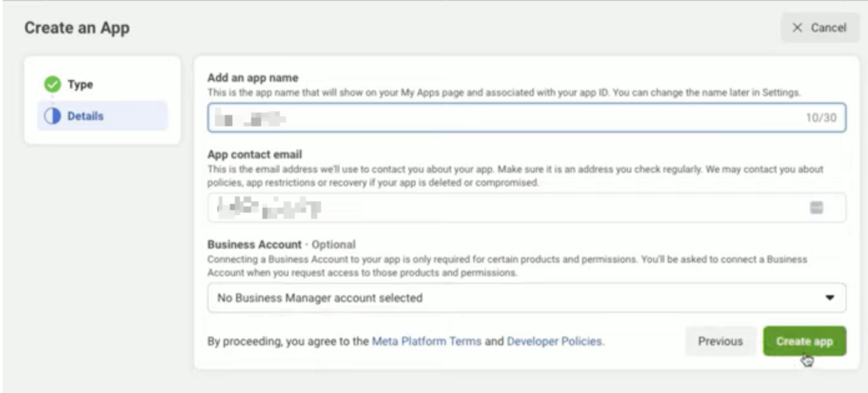Click the 10/30 character counter
Screen dimensions: 868x393
[821, 118]
